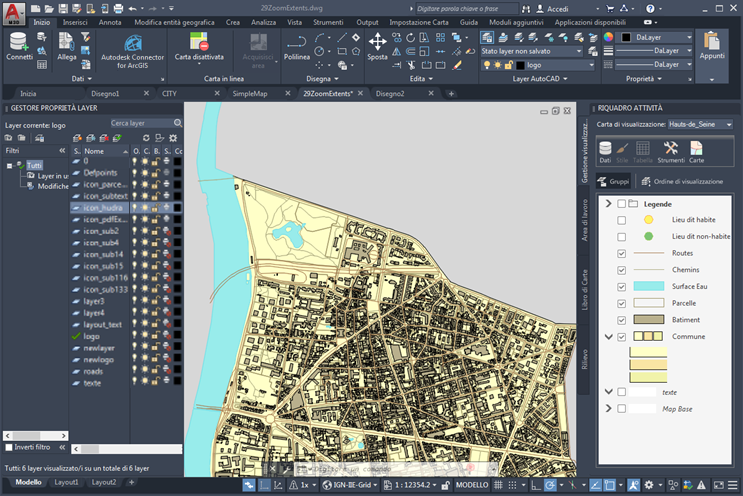Open the Annota ribbon tab

tap(110, 21)
